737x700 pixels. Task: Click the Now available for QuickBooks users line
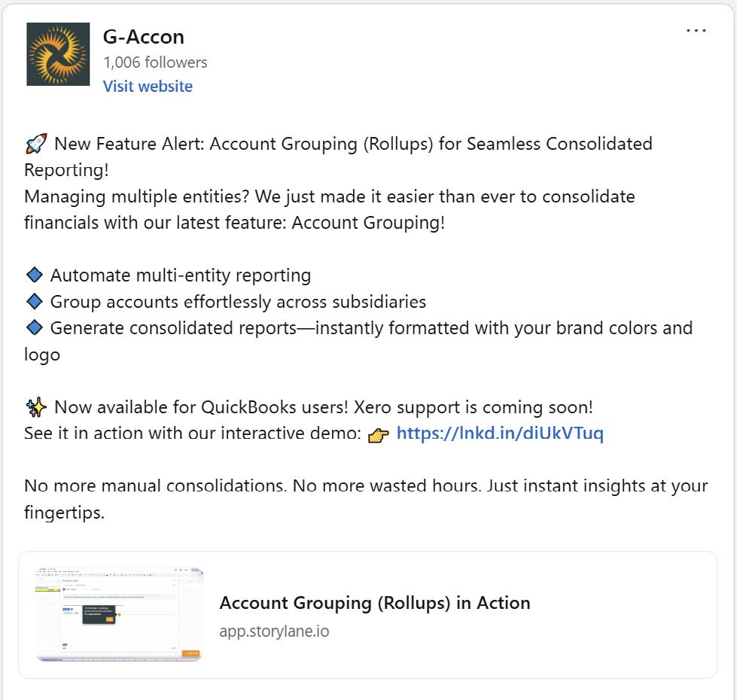[324, 407]
